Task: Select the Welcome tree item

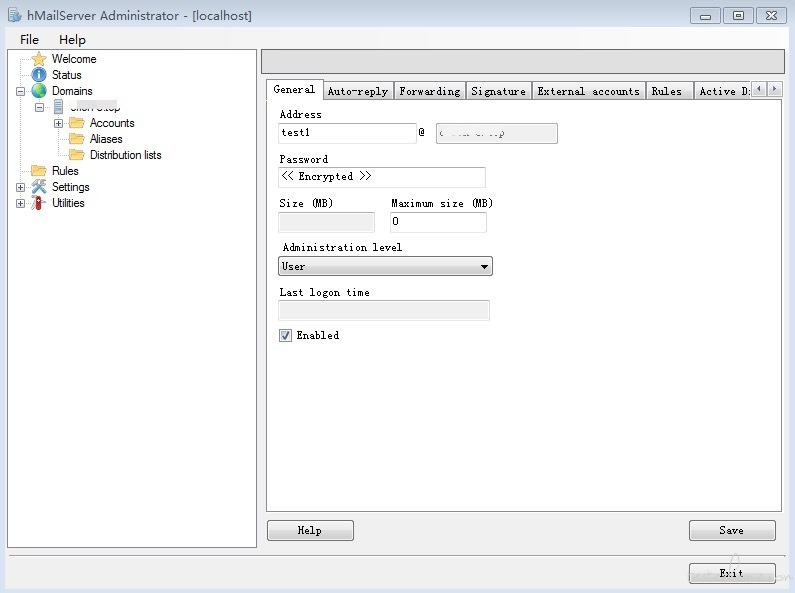Action: 74,59
